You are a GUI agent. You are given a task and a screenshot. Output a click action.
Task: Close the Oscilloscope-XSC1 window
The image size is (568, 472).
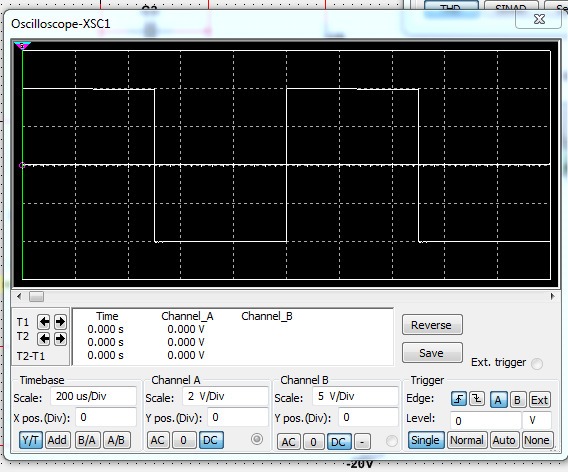tap(539, 19)
